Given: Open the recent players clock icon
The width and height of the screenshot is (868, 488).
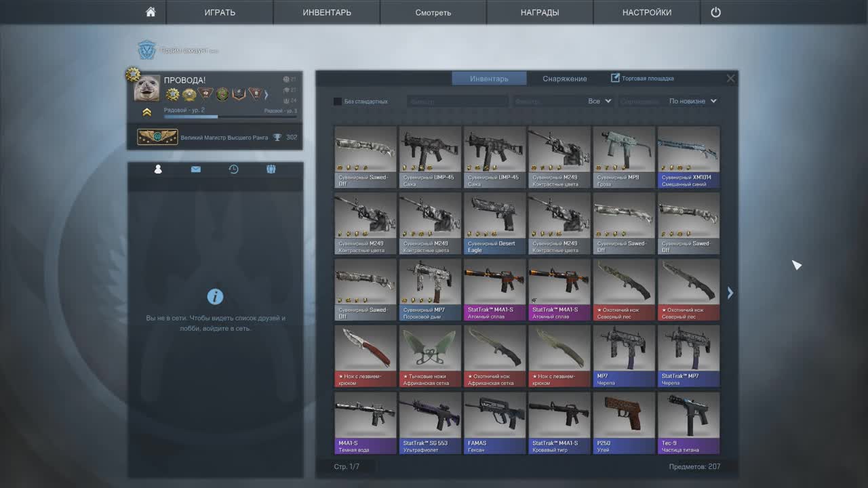Looking at the screenshot, I should 233,169.
